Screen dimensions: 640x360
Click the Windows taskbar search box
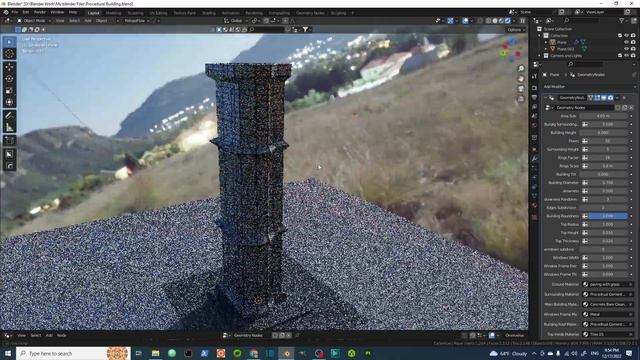tap(73, 353)
